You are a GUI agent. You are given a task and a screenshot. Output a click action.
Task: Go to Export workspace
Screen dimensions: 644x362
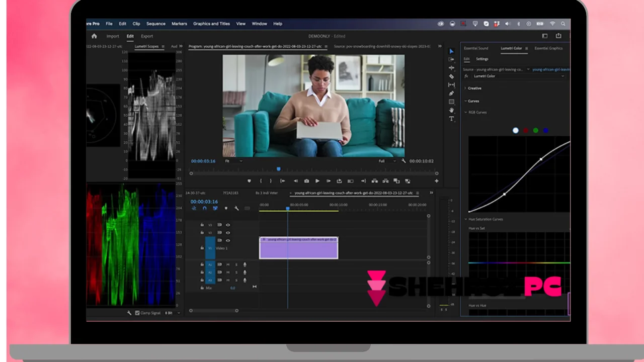click(x=147, y=36)
